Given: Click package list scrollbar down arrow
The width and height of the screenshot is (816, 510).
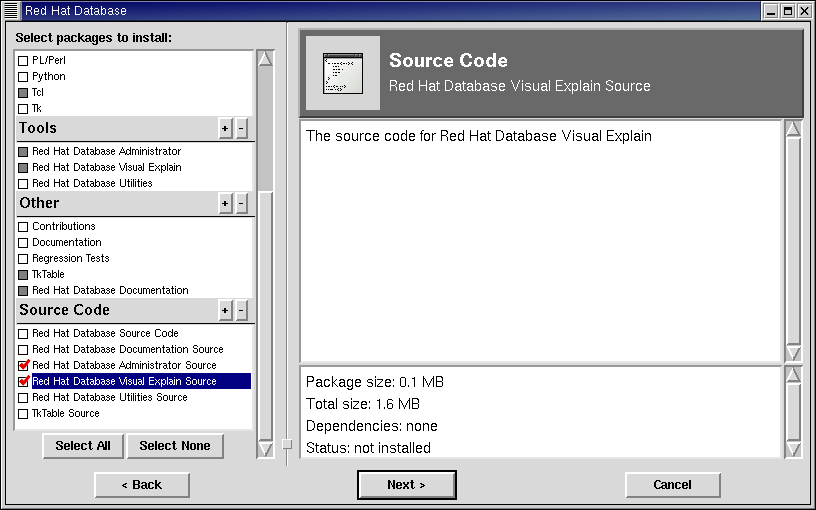Looking at the screenshot, I should coord(265,449).
